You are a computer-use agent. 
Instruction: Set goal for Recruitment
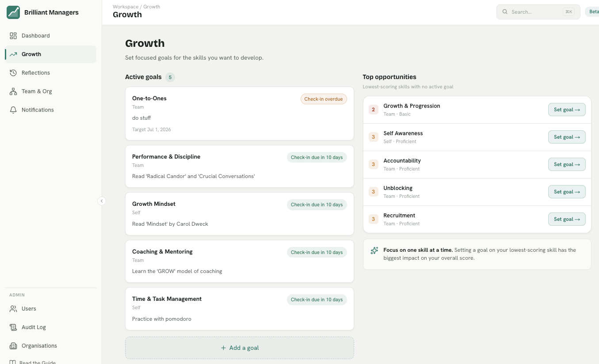567,219
